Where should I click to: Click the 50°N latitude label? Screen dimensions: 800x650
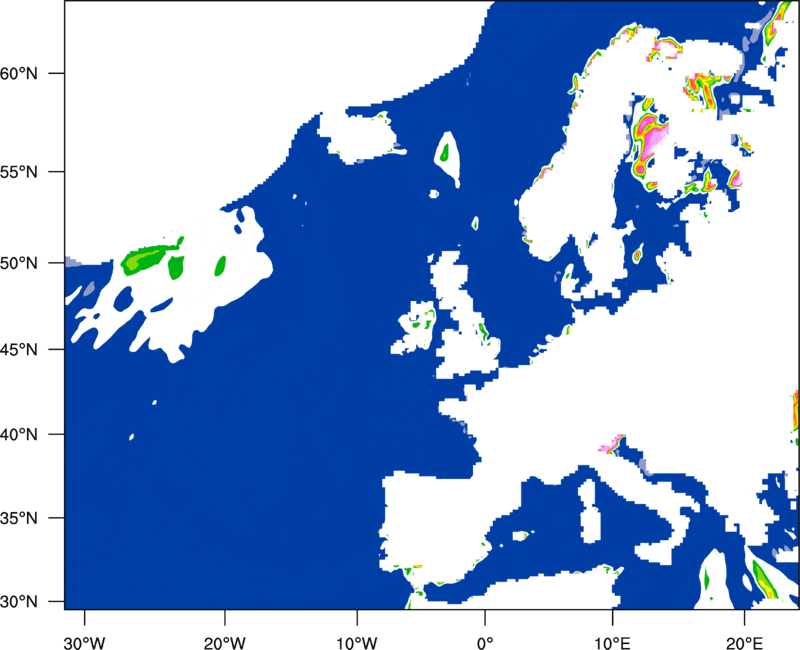19,263
